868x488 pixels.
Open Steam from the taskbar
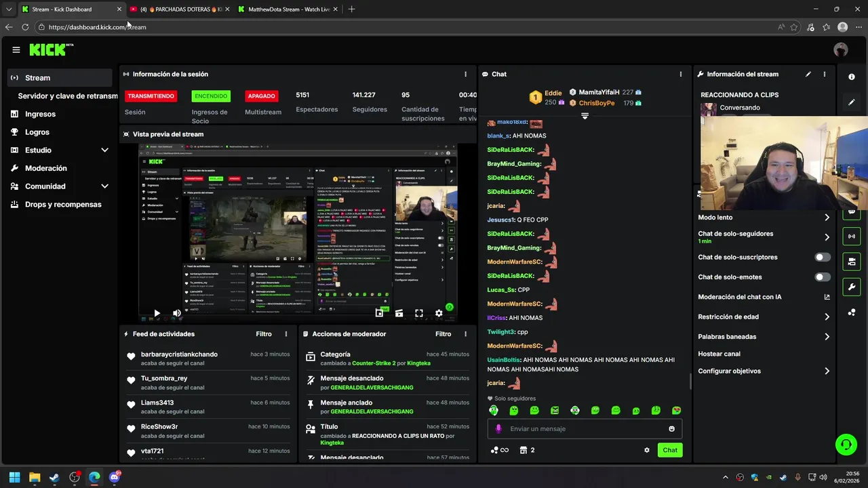pyautogui.click(x=54, y=477)
